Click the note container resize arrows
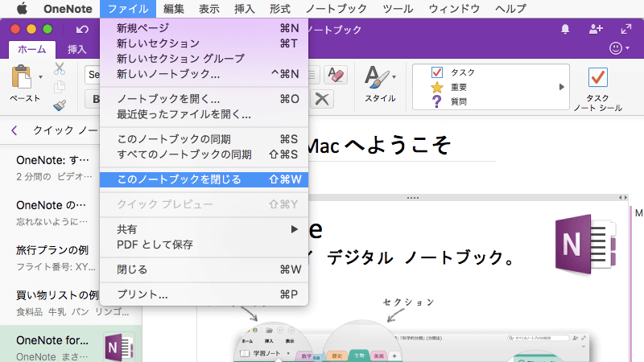 [x=623, y=198]
